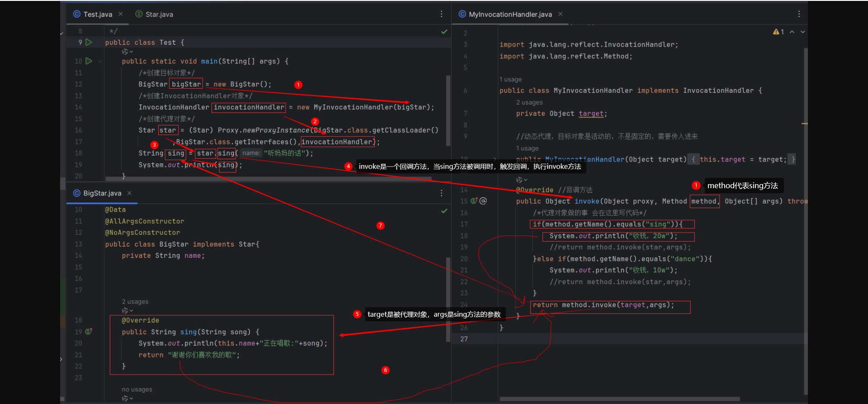Jump to the previous highlighted error arrow
The width and height of the screenshot is (868, 404).
coord(792,32)
